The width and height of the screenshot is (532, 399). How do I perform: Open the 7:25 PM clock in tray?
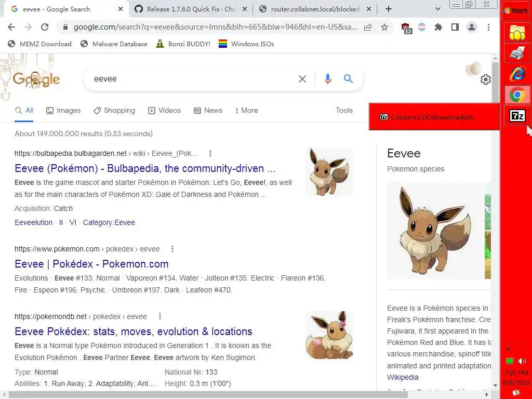click(x=516, y=373)
